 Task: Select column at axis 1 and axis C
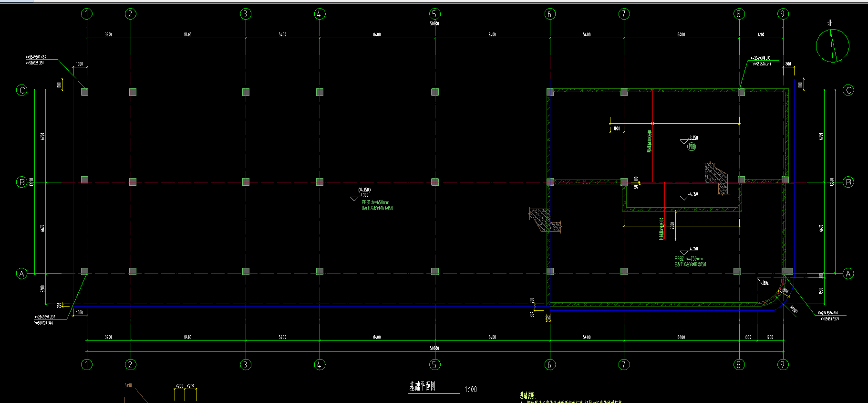pyautogui.click(x=84, y=92)
